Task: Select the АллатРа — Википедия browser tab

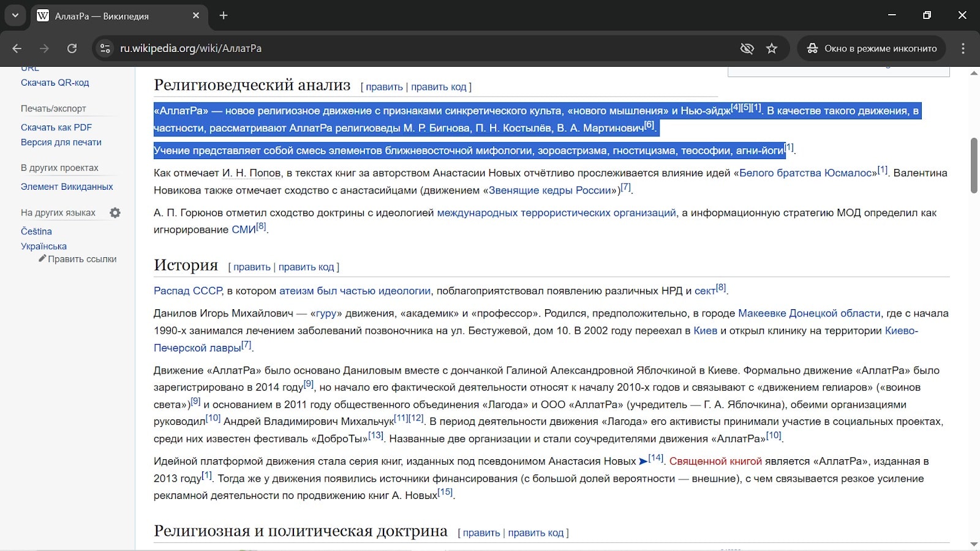Action: pyautogui.click(x=118, y=16)
